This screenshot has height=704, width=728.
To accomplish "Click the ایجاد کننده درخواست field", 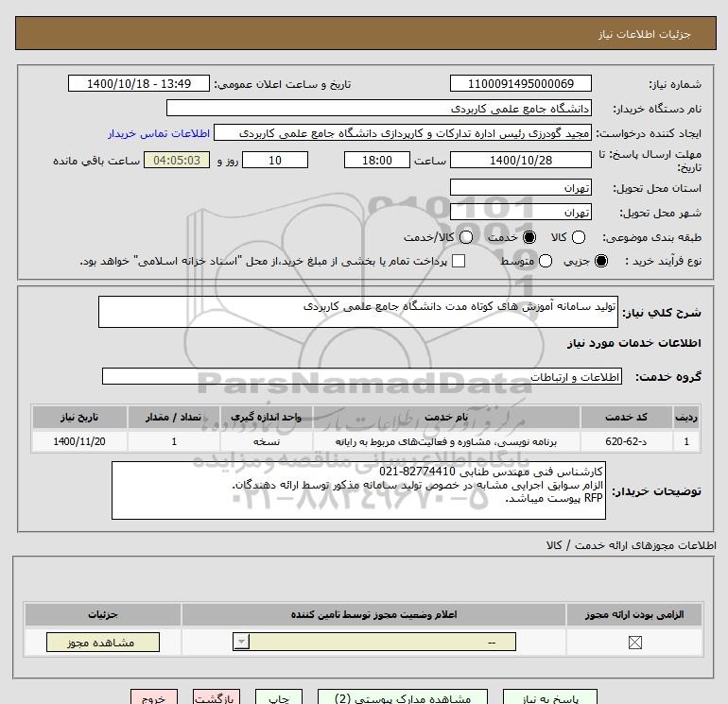I will coord(403,132).
